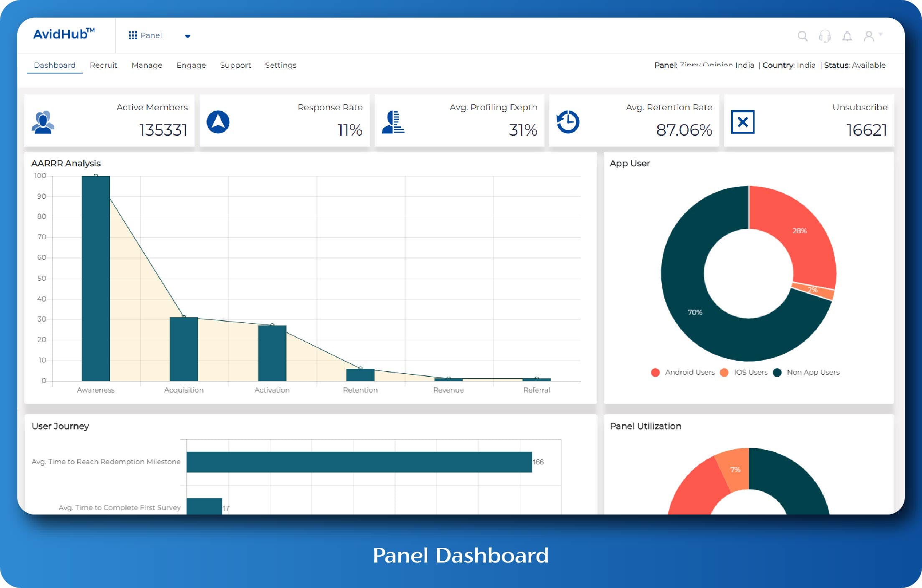Click the Avg. Retention Rate clock icon
The height and width of the screenshot is (588, 922).
(x=568, y=122)
